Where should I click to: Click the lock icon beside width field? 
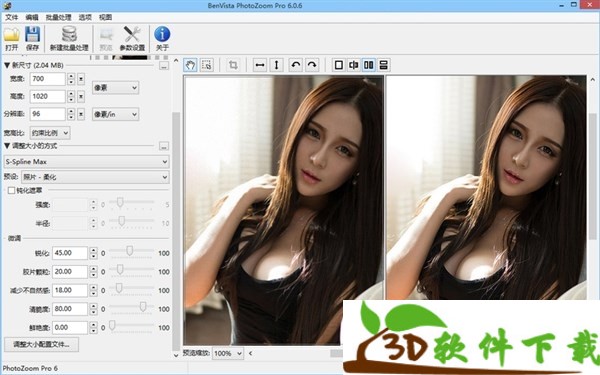point(81,79)
